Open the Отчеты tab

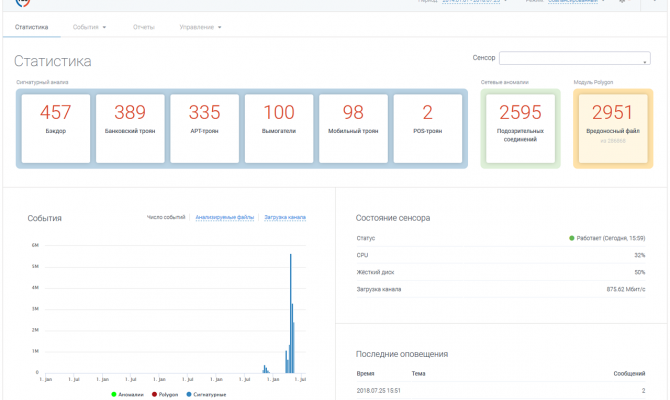143,26
